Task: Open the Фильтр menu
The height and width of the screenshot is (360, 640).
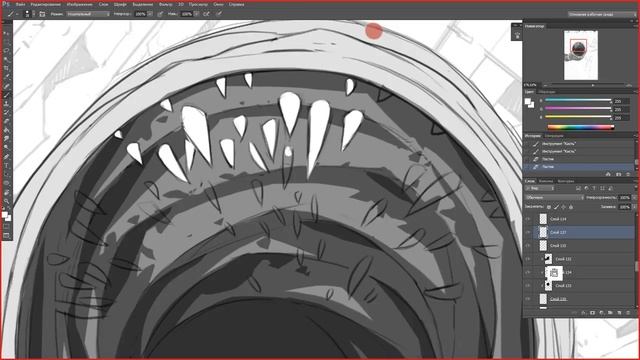Action: (x=165, y=4)
